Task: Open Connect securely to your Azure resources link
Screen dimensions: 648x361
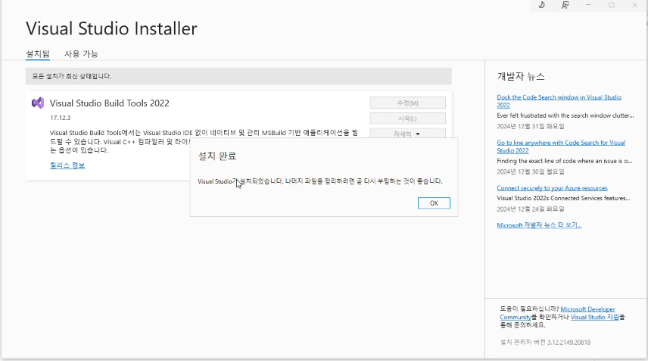Action: [552, 188]
